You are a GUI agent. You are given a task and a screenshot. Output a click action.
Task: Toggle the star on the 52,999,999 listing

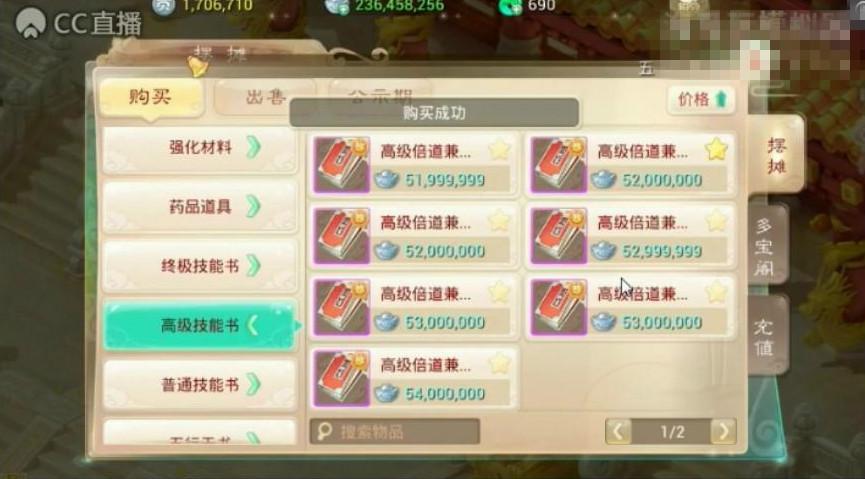[x=716, y=221]
